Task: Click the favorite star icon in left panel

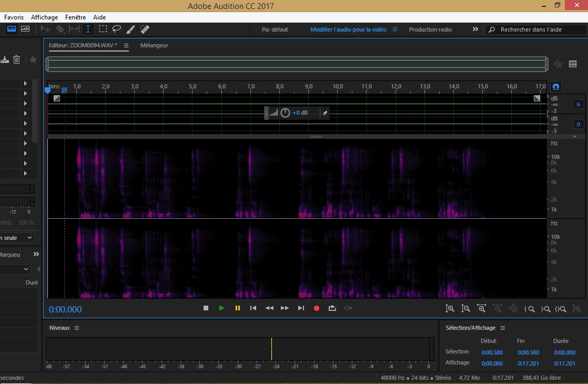Action: pos(33,59)
